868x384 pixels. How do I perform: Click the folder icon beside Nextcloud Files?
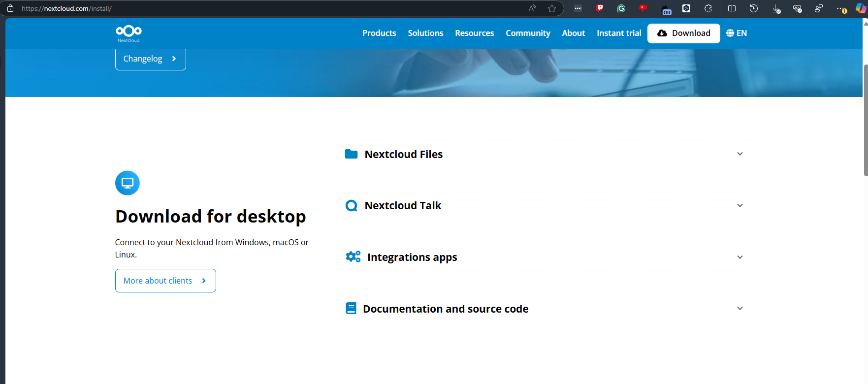pyautogui.click(x=352, y=154)
